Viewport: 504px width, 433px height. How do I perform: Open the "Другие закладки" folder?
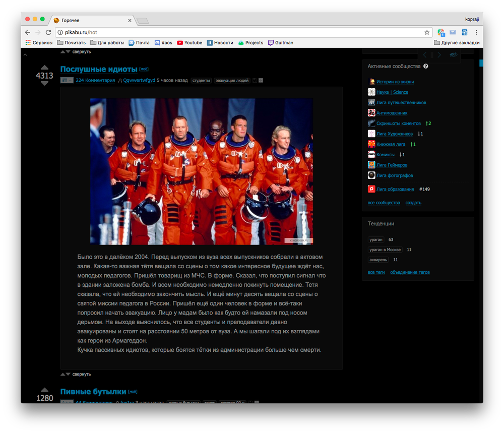click(x=457, y=43)
